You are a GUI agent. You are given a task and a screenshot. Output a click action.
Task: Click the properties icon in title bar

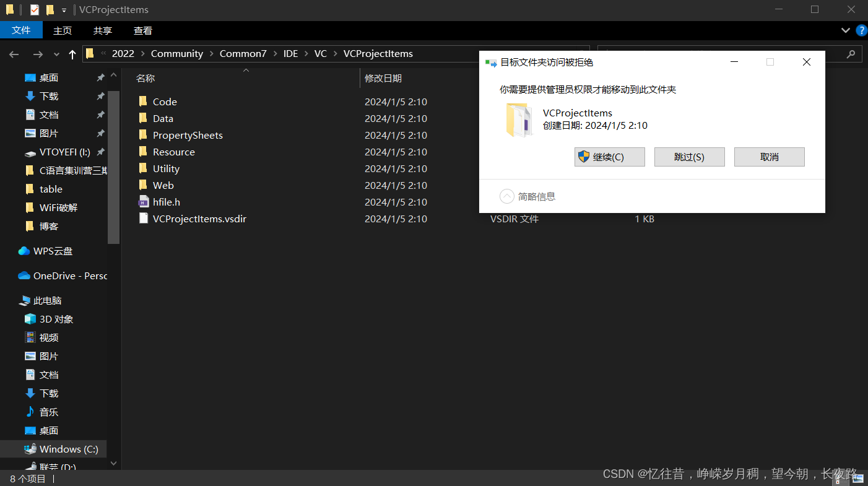click(34, 10)
